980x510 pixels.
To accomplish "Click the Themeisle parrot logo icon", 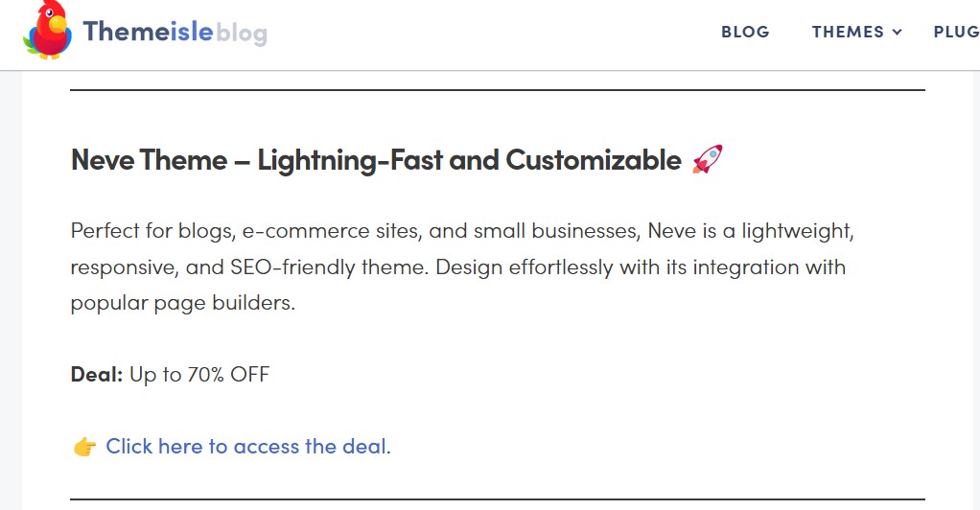I will click(x=48, y=31).
